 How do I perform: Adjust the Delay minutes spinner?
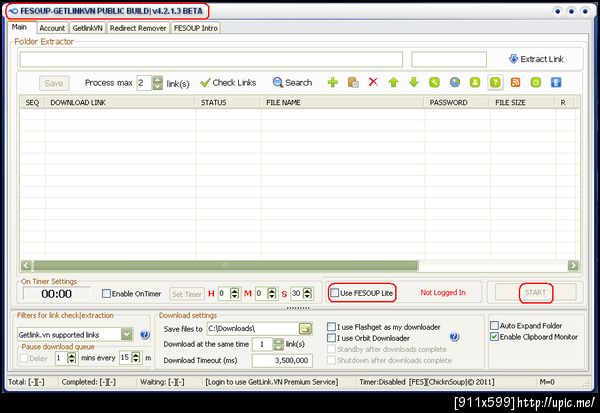(72, 358)
